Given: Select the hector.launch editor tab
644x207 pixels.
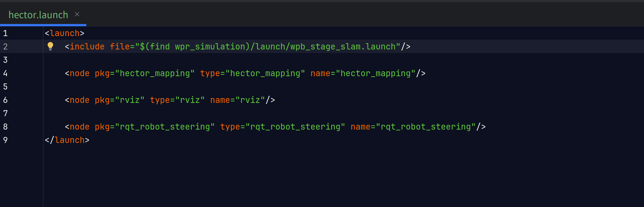Looking at the screenshot, I should [x=38, y=15].
